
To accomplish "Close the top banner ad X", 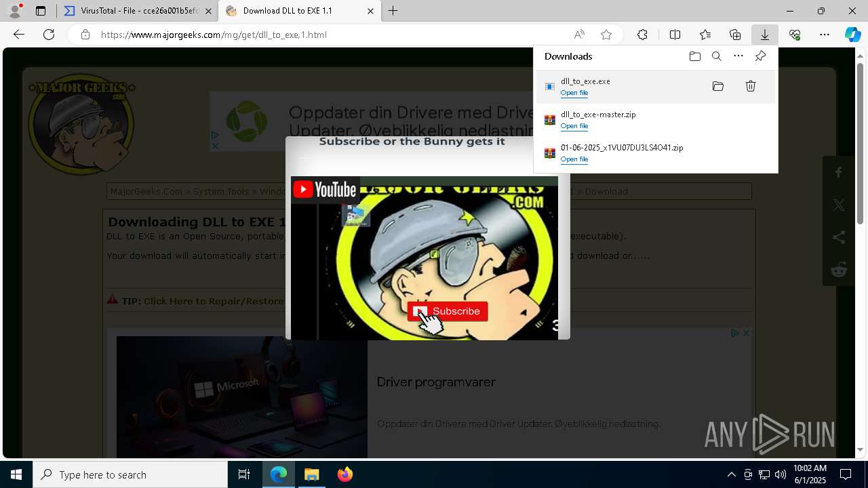I will pos(215,146).
